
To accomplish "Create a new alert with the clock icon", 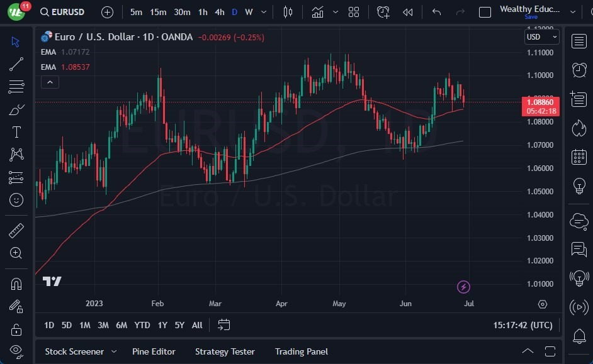I will coord(383,11).
